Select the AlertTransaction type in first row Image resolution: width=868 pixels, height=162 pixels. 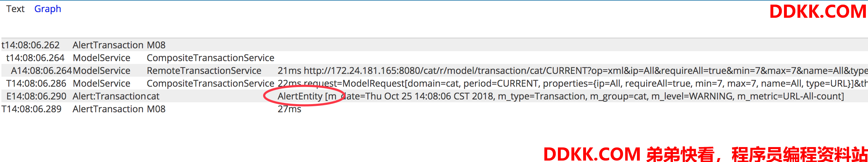pyautogui.click(x=108, y=45)
